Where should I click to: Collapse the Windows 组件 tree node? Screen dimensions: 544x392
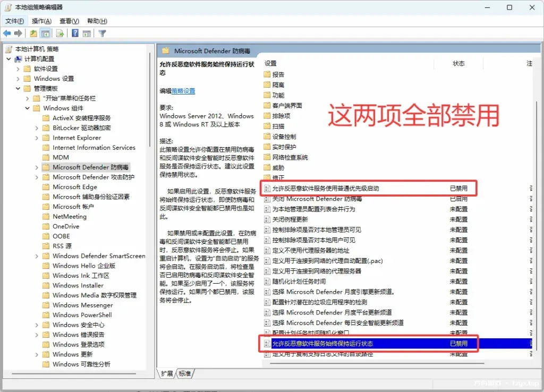pos(28,108)
